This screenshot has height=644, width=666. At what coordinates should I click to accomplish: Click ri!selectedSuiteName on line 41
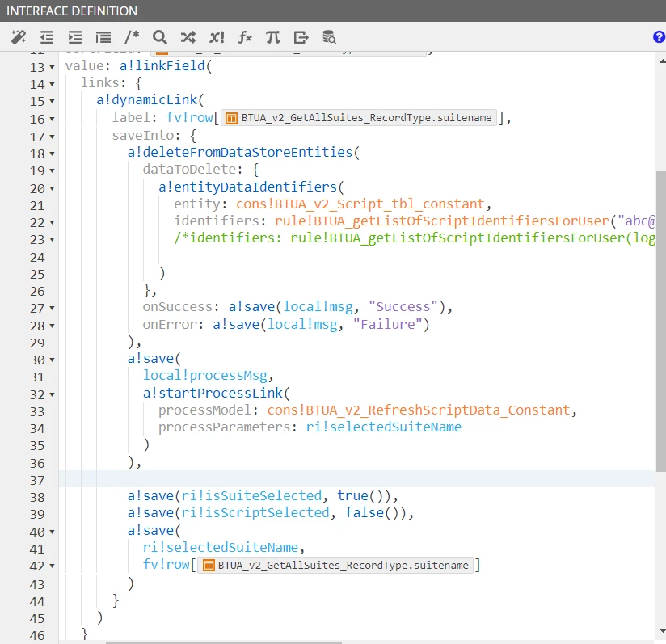tap(221, 548)
